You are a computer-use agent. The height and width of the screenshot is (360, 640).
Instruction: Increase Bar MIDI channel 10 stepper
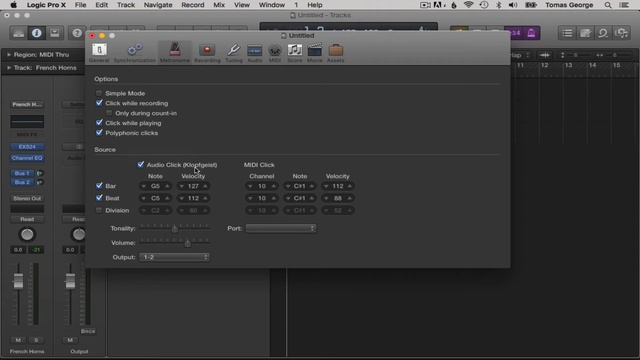[x=273, y=186]
